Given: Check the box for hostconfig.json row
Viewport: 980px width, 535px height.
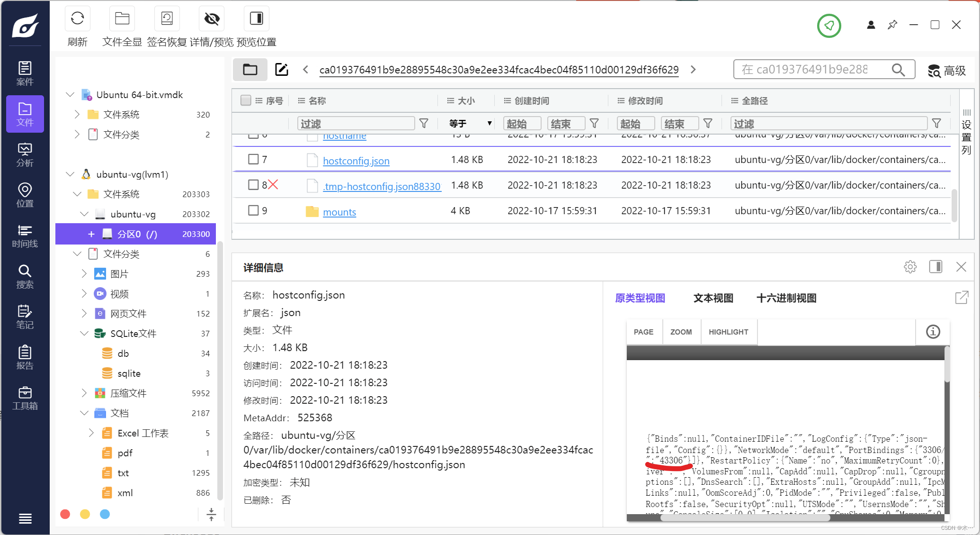Looking at the screenshot, I should pos(253,159).
